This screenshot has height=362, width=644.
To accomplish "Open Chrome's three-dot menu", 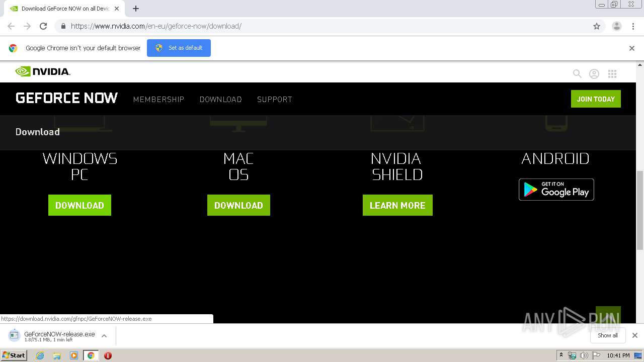I will point(633,26).
